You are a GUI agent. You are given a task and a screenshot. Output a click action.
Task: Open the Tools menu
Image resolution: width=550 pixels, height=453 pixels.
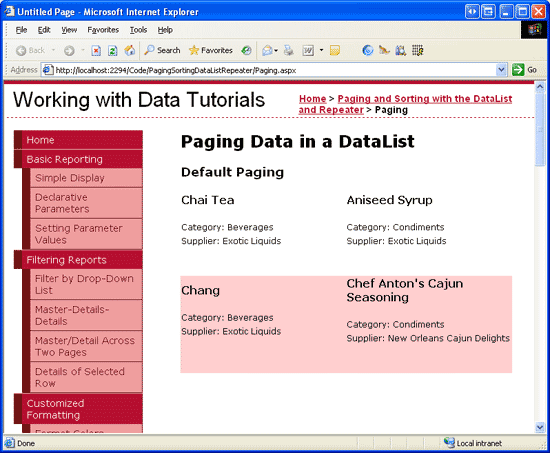coord(138,30)
